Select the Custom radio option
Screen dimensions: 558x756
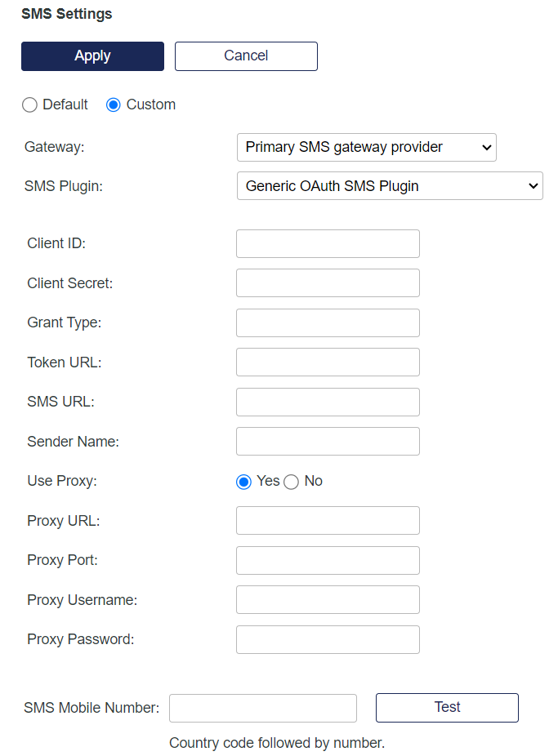(114, 105)
